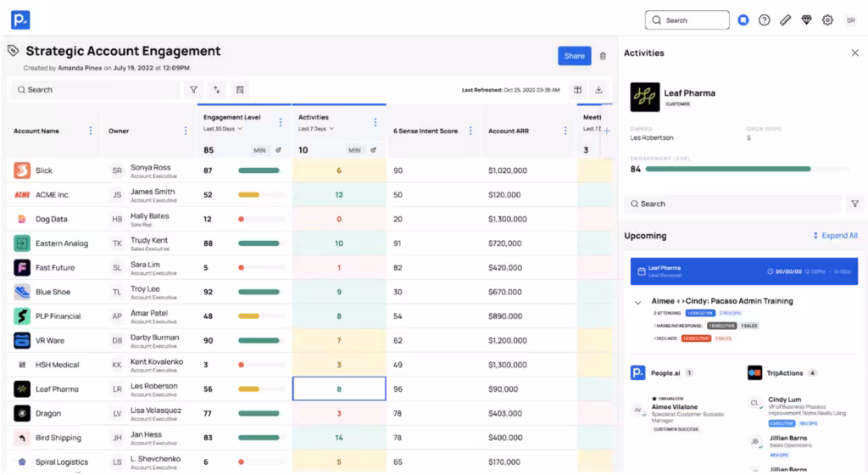This screenshot has height=475, width=868.
Task: Open Account Name column options menu
Action: pos(91,131)
